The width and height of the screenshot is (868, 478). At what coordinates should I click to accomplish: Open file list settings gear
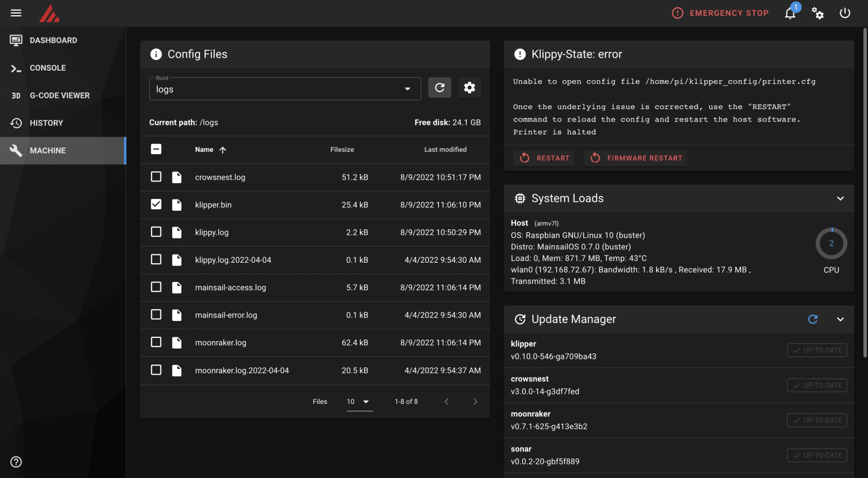pyautogui.click(x=470, y=88)
